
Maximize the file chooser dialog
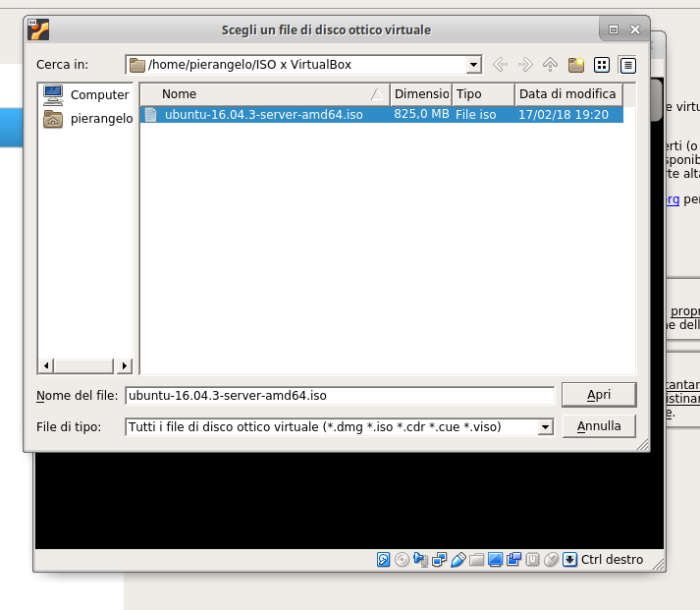[x=614, y=29]
